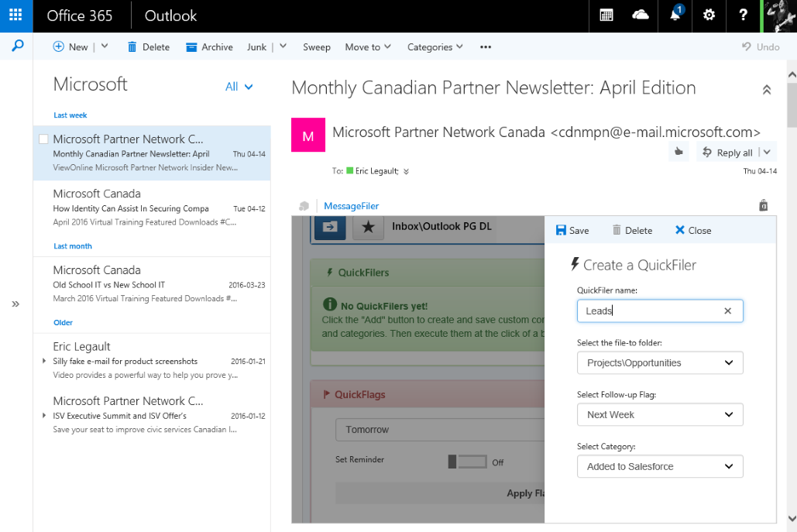
Task: Open the All filter dropdown
Action: (x=239, y=87)
